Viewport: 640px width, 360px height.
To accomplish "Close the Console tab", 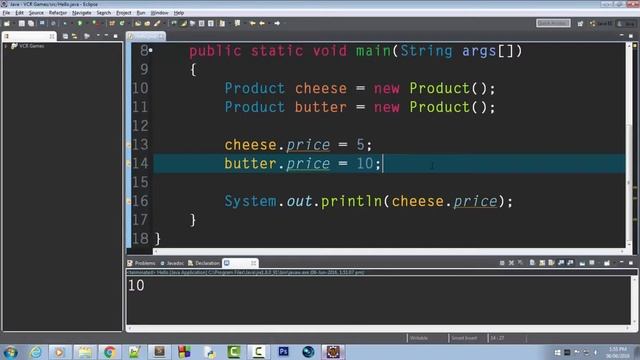I will click(x=253, y=263).
